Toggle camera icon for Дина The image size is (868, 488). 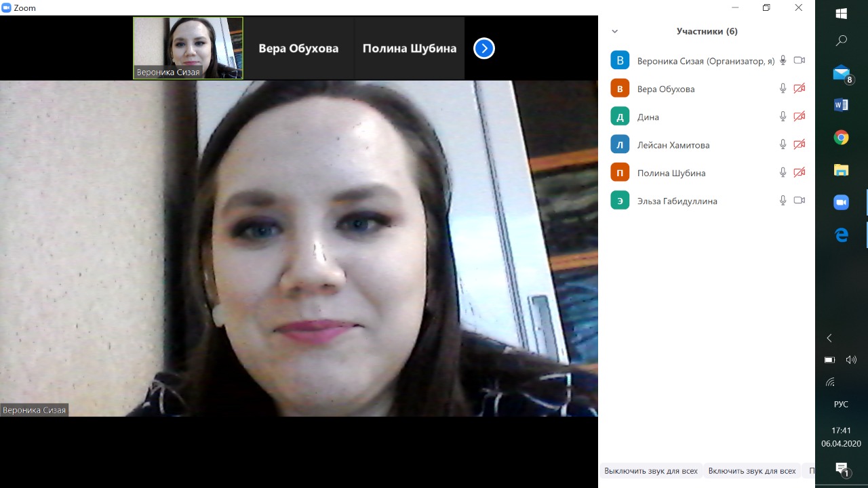[799, 117]
